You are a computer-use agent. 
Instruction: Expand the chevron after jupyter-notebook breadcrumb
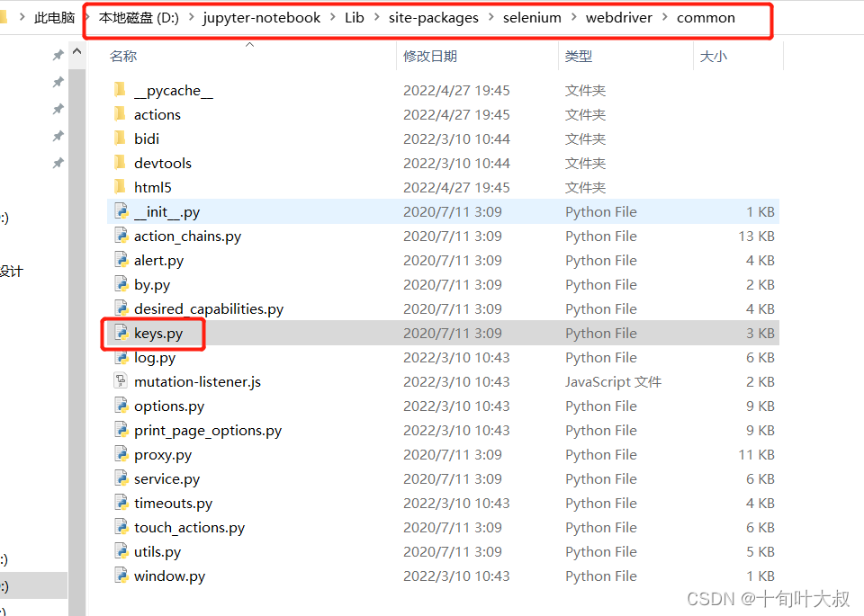[333, 18]
